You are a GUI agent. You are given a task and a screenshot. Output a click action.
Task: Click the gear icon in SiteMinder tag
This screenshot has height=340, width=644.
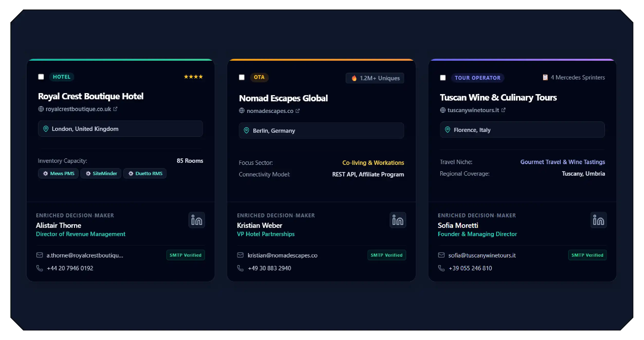(88, 174)
